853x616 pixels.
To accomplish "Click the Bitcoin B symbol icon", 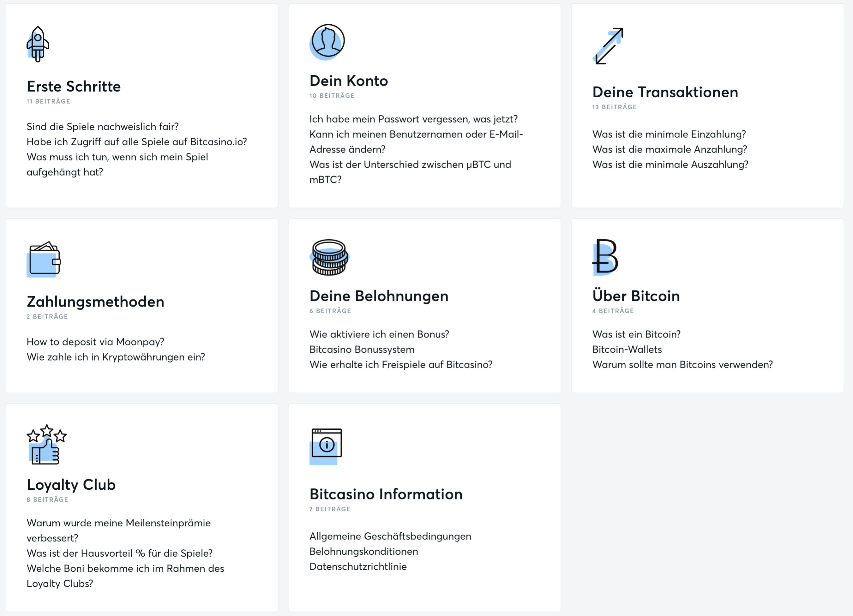I will tap(605, 257).
